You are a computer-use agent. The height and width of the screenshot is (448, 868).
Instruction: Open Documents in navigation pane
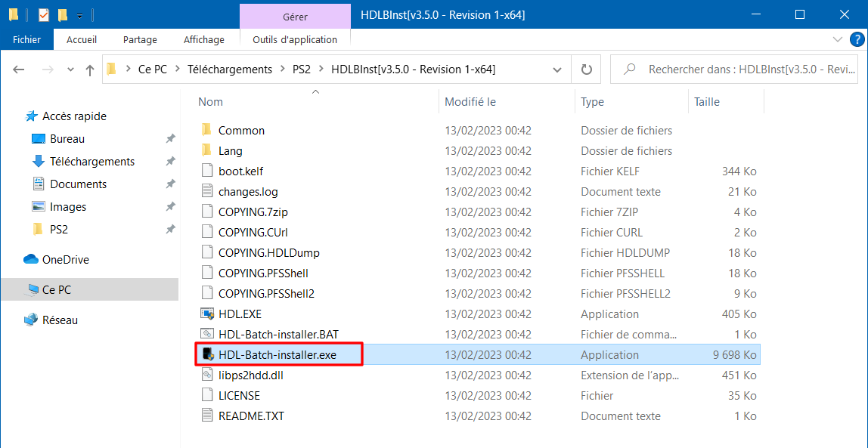[78, 184]
